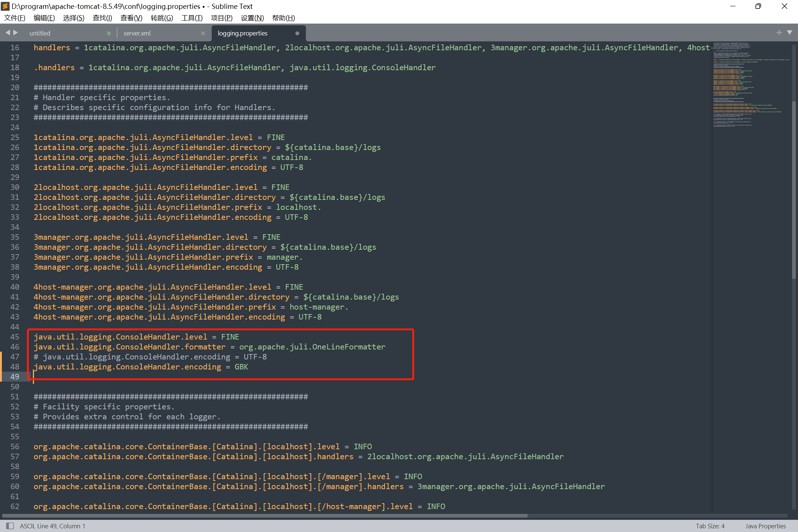This screenshot has width=798, height=532.
Task: Click unsaved dot on untitled tab
Action: pyautogui.click(x=109, y=33)
